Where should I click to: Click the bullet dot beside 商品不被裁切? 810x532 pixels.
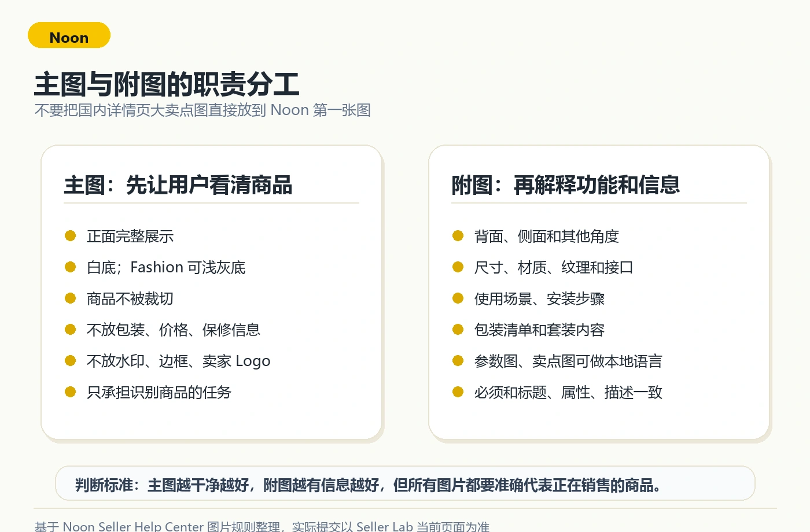(71, 298)
